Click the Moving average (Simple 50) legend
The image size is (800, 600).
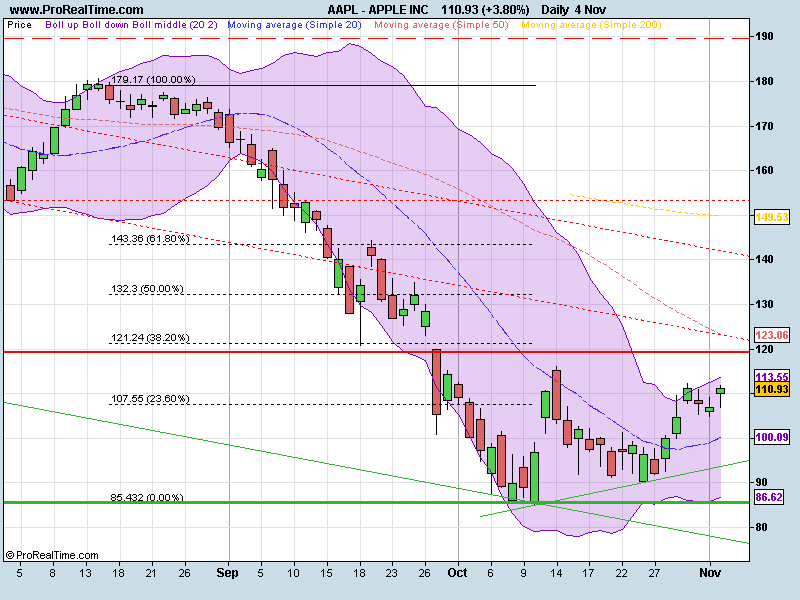point(441,24)
